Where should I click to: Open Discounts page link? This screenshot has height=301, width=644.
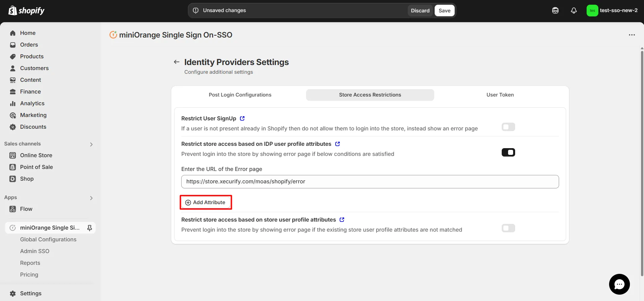(33, 127)
